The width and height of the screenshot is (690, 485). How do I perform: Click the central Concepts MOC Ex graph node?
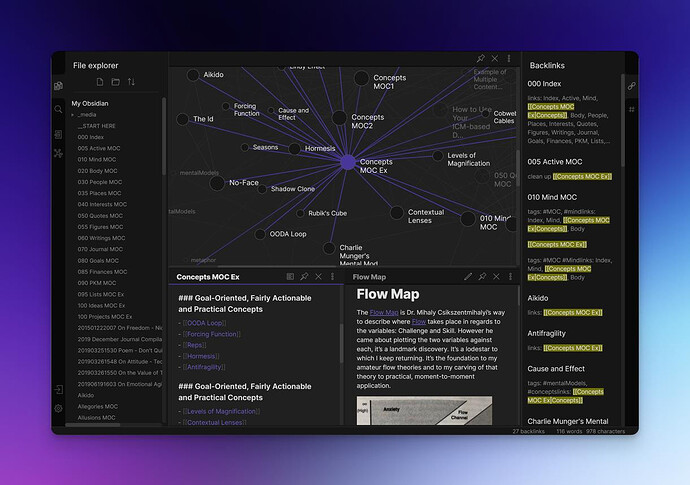(x=348, y=162)
